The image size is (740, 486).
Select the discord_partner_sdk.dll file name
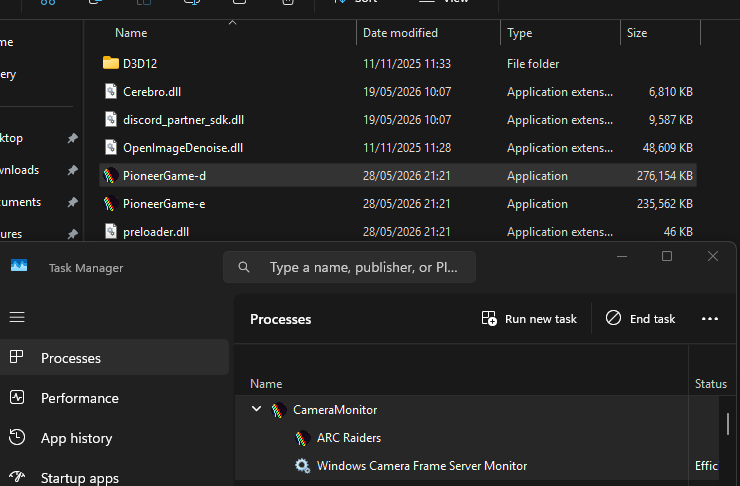tap(183, 120)
